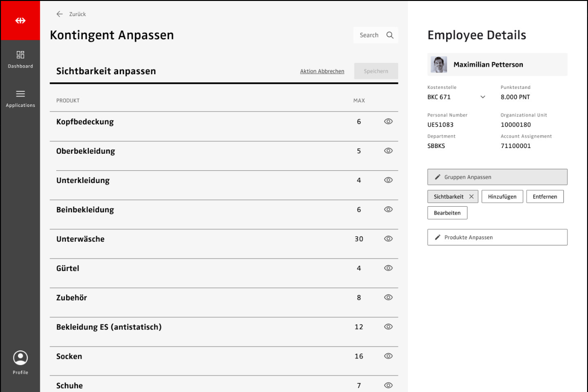
Task: Click the magnifier search icon
Action: click(x=390, y=35)
